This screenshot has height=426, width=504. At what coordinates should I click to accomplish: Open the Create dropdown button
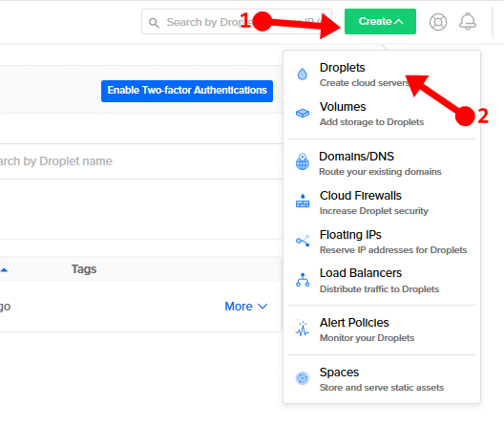pos(380,22)
